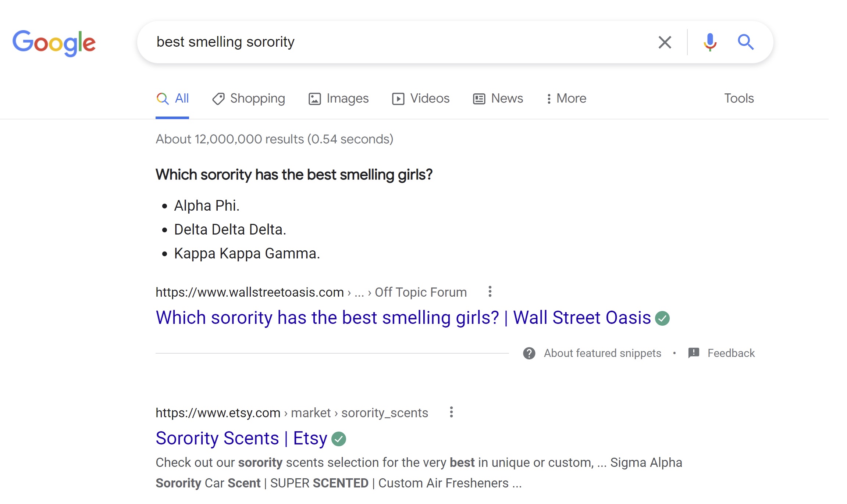Click the blue search magnifier button
The image size is (847, 504).
click(x=745, y=42)
